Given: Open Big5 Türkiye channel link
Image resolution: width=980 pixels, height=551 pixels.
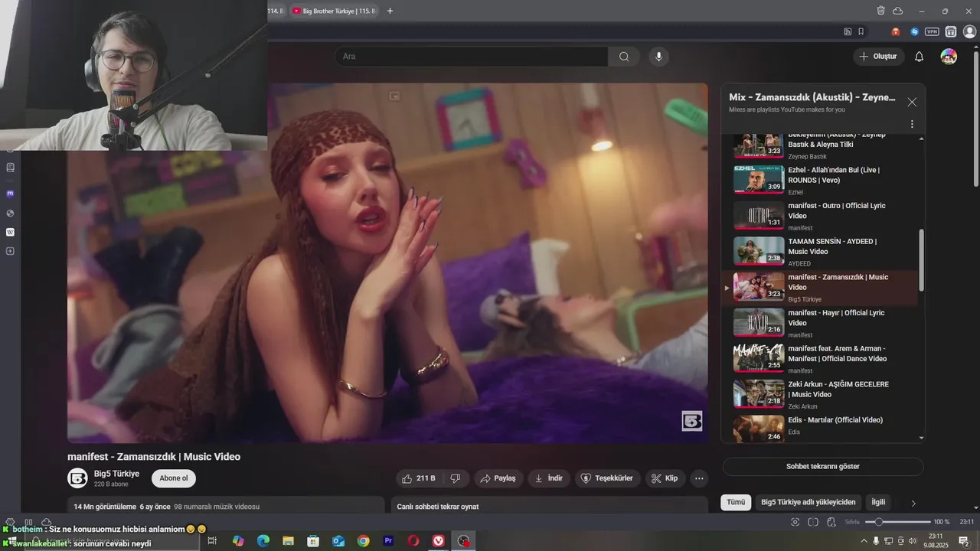Looking at the screenshot, I should click(x=116, y=474).
